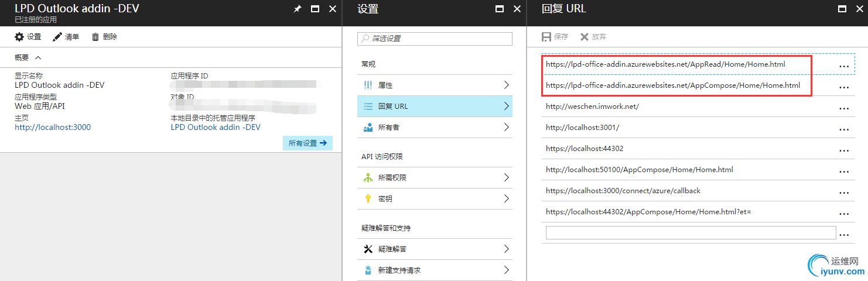Screen dimensions: 868x281
Task: Open ellipsis menu for weschen.imwork.net row
Action: pyautogui.click(x=844, y=108)
